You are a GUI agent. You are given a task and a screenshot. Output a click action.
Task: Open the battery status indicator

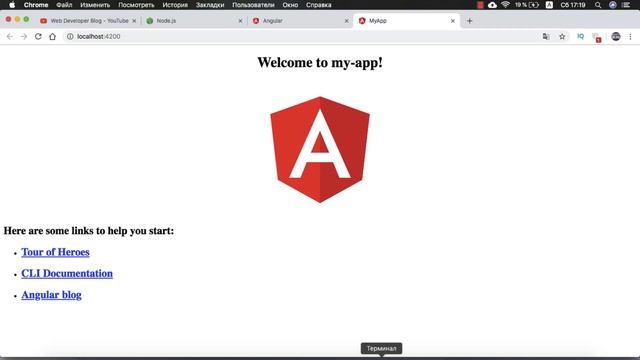(x=527, y=5)
